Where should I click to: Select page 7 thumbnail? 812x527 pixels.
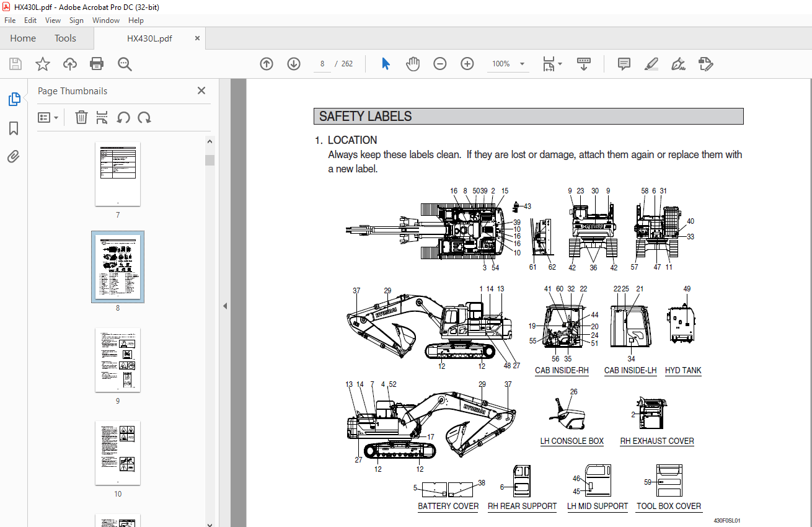[118, 174]
